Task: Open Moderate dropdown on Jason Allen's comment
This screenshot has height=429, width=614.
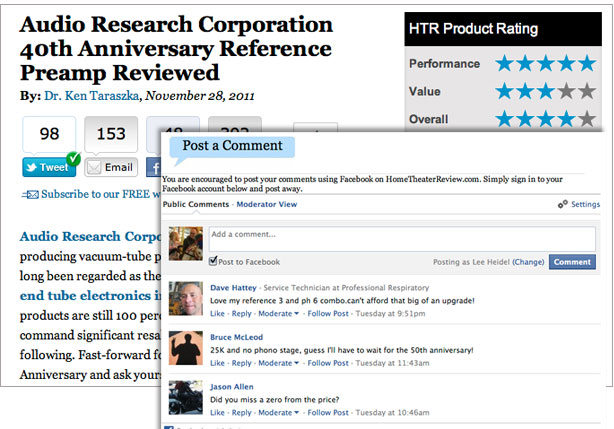Action: coord(278,413)
